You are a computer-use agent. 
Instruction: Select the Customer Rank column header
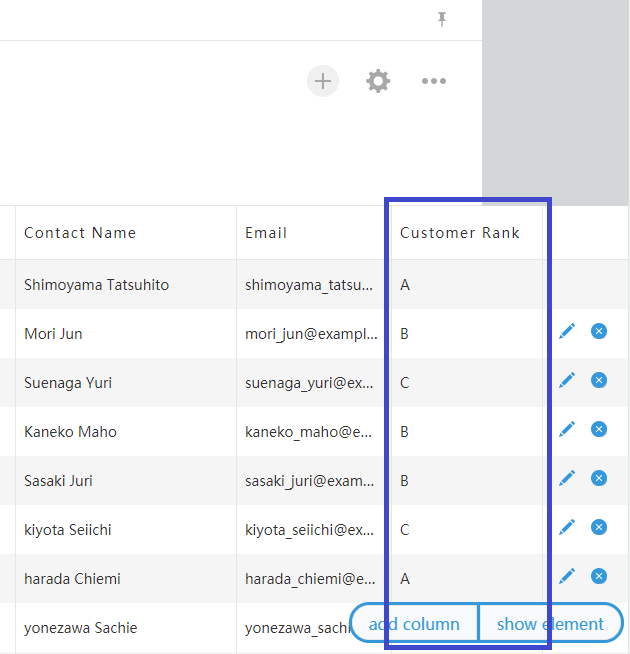pos(467,233)
